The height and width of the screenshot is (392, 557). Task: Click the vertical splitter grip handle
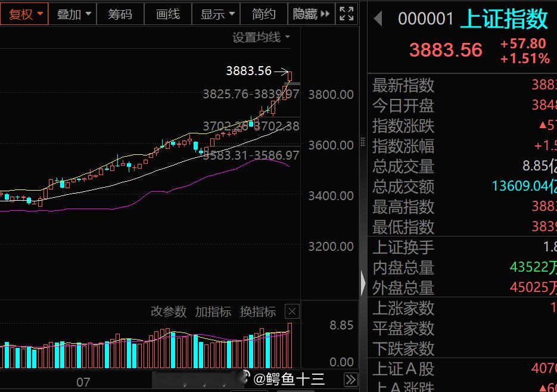[363, 142]
